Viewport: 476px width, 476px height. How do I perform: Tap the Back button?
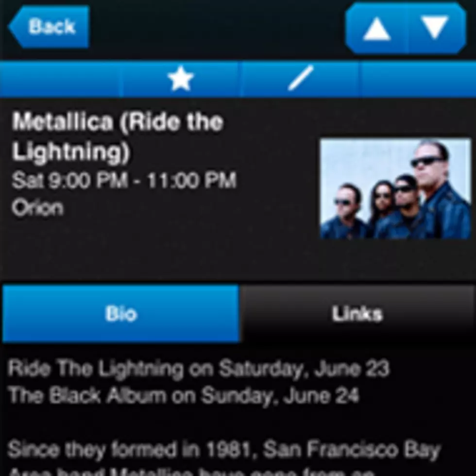click(49, 27)
